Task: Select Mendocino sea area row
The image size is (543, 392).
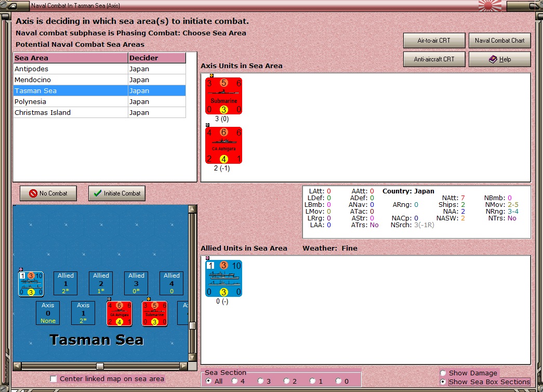Action: (x=99, y=80)
